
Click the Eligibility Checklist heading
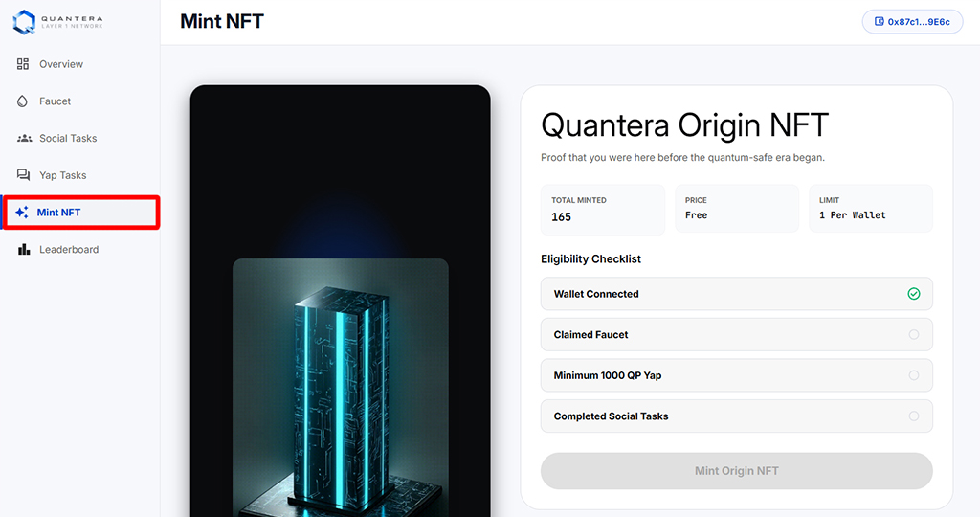tap(590, 258)
